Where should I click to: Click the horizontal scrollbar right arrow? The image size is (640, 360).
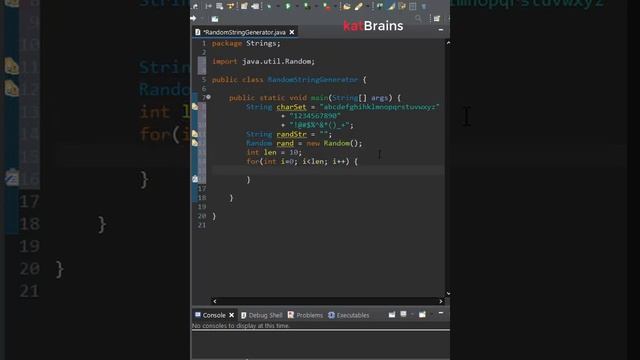click(x=441, y=301)
